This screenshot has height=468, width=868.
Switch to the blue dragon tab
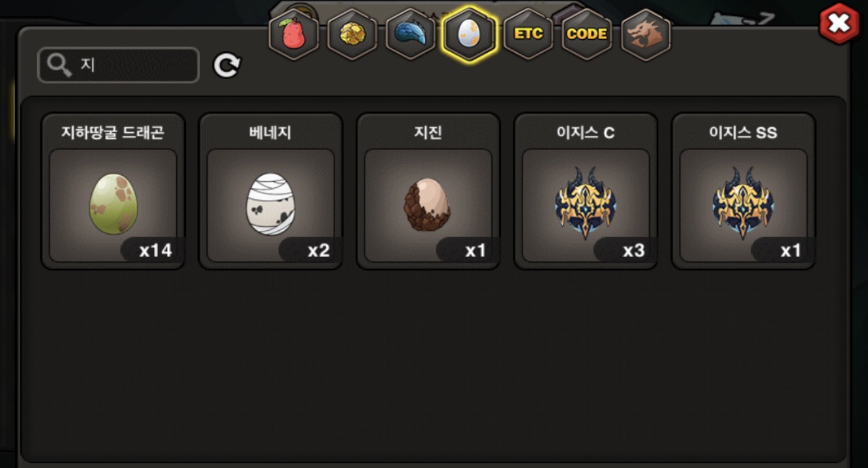(411, 34)
